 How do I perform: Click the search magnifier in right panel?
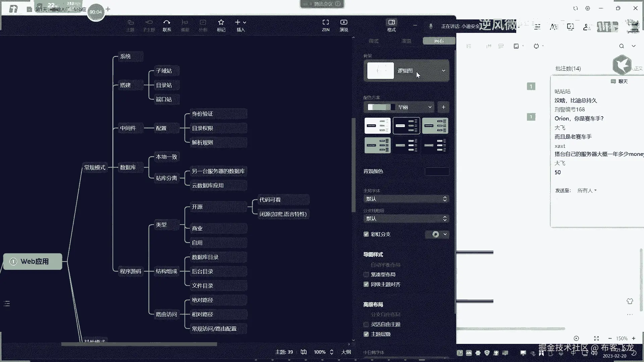pyautogui.click(x=622, y=46)
